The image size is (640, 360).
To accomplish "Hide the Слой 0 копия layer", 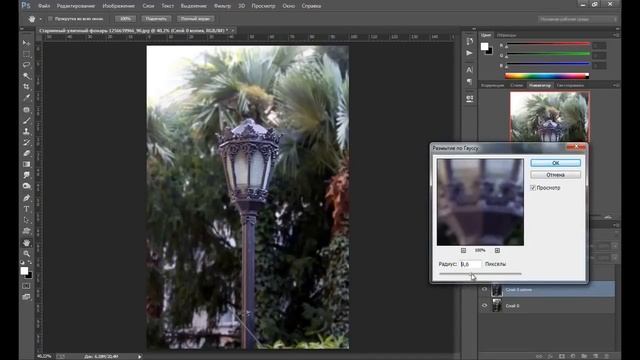I will pos(484,289).
